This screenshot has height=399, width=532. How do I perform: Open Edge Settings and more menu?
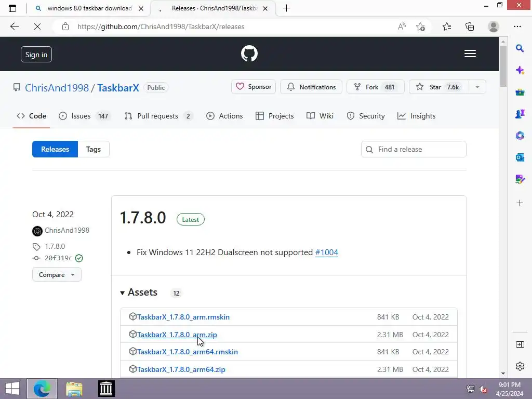517,26
